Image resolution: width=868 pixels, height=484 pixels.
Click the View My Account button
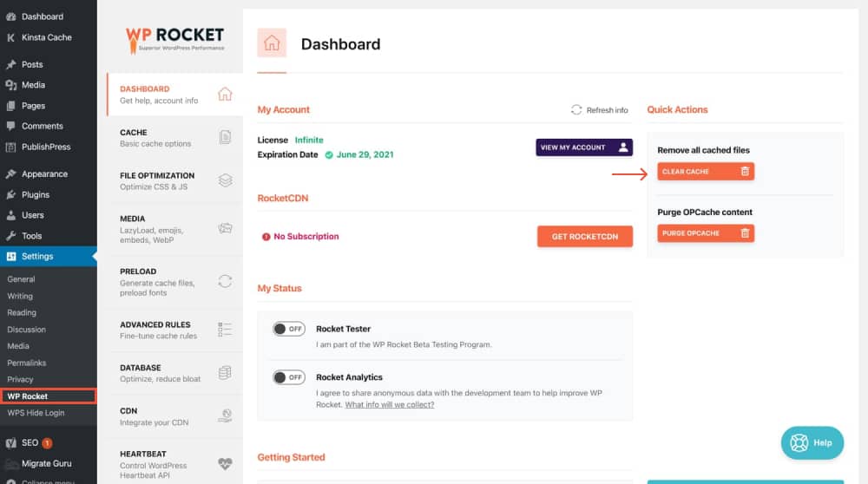584,147
